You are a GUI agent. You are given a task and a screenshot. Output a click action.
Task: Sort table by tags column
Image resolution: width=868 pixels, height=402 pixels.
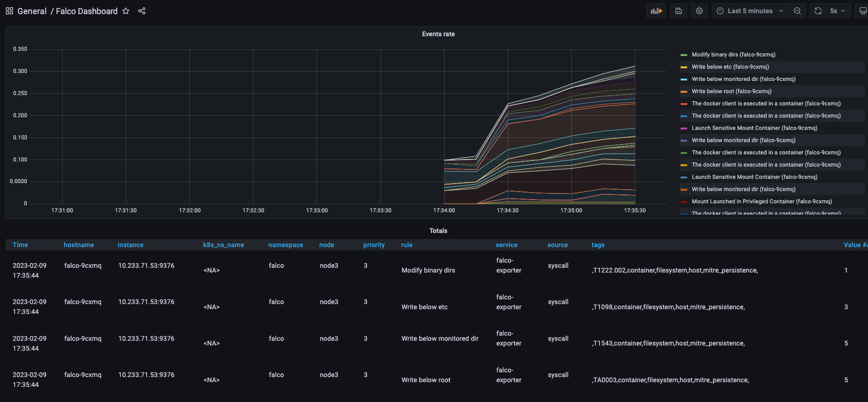coord(598,245)
